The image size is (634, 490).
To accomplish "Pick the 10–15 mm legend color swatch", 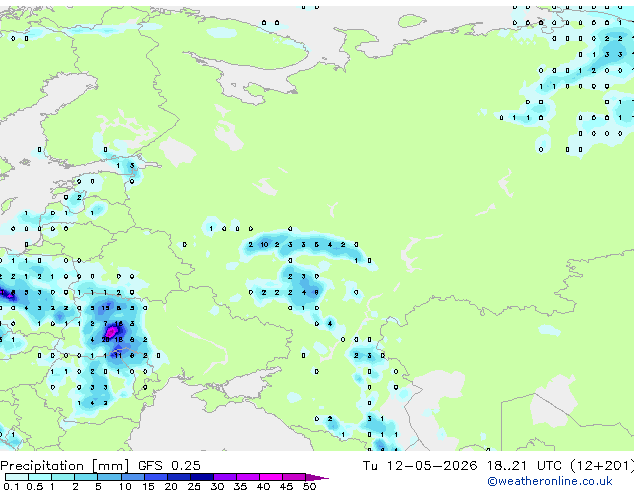I will tap(133, 477).
